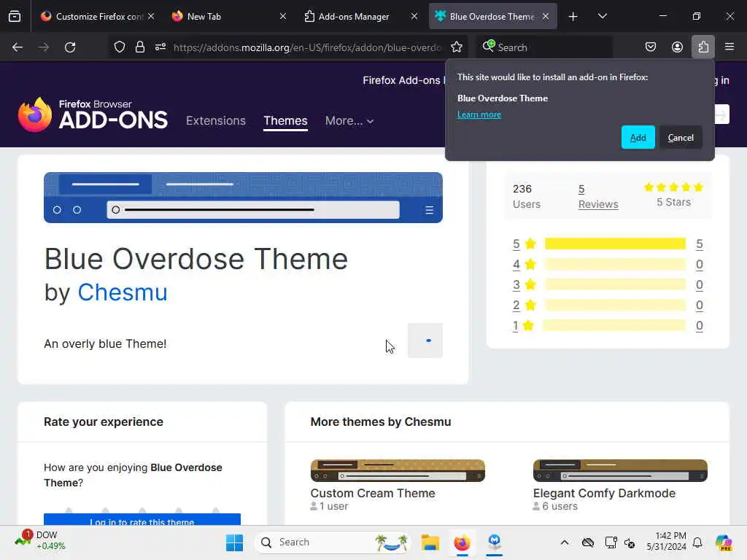Open Learn more link in install prompt
This screenshot has height=560, width=747.
click(x=479, y=114)
